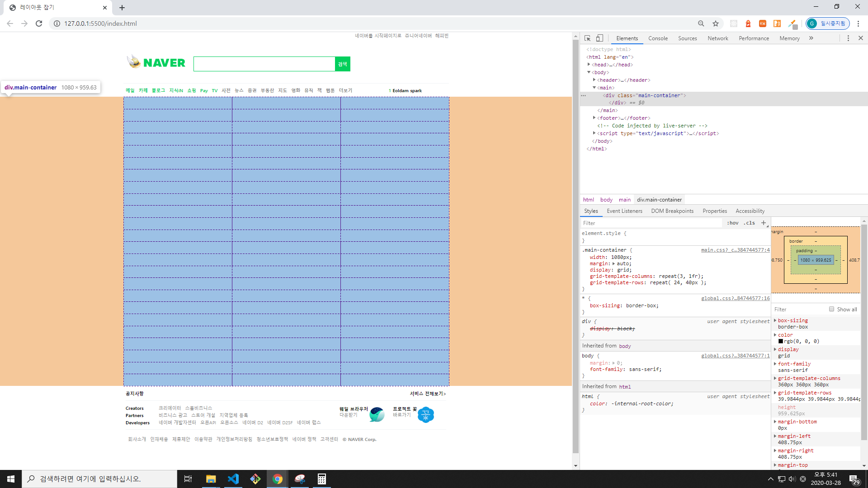Toggle device toolbar icon in DevTools
This screenshot has width=868, height=488.
[x=599, y=38]
